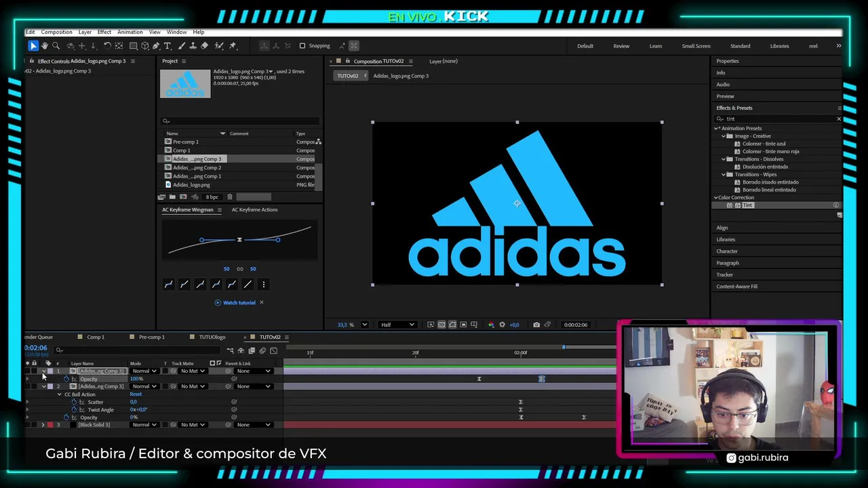868x488 pixels.
Task: Collapse layer 1 properties in timeline
Action: coord(44,371)
